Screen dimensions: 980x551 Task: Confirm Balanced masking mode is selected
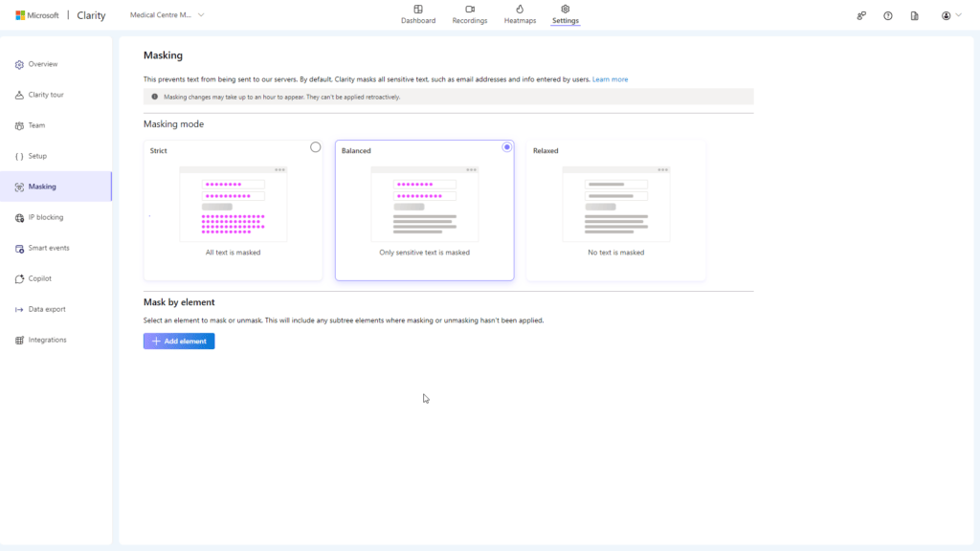coord(506,146)
